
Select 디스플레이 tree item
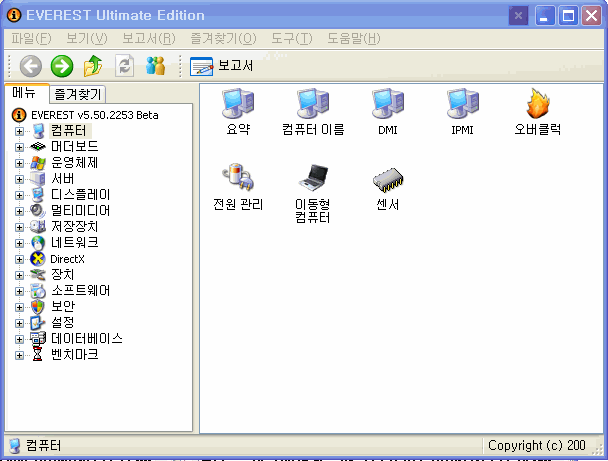coord(81,195)
